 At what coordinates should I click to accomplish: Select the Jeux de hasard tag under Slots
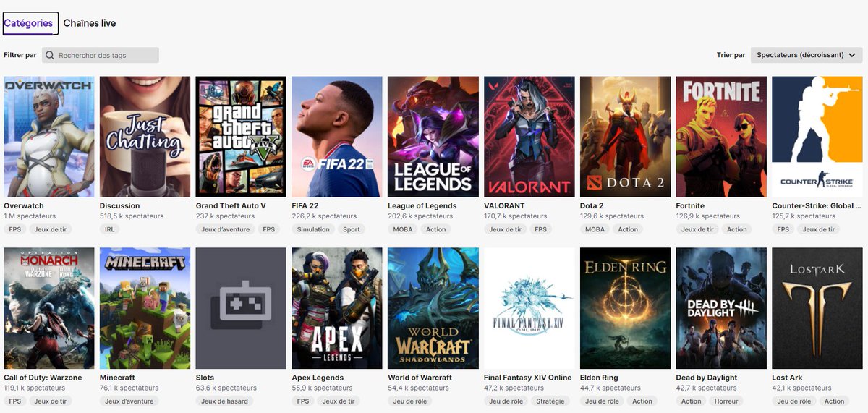tap(224, 401)
